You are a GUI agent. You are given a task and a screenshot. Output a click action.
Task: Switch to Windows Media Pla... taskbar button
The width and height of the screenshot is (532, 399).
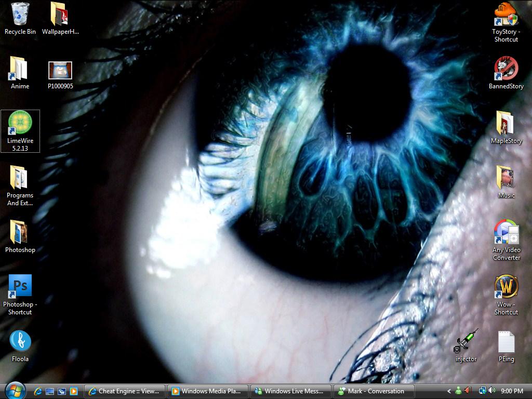[x=207, y=391]
